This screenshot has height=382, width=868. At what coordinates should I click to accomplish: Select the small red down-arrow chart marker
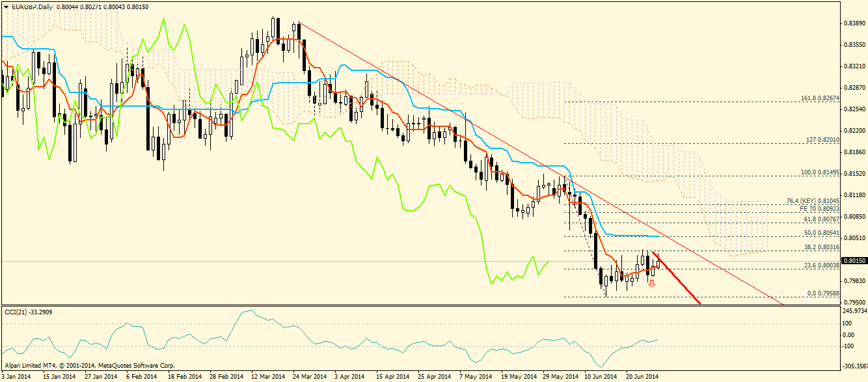(651, 283)
